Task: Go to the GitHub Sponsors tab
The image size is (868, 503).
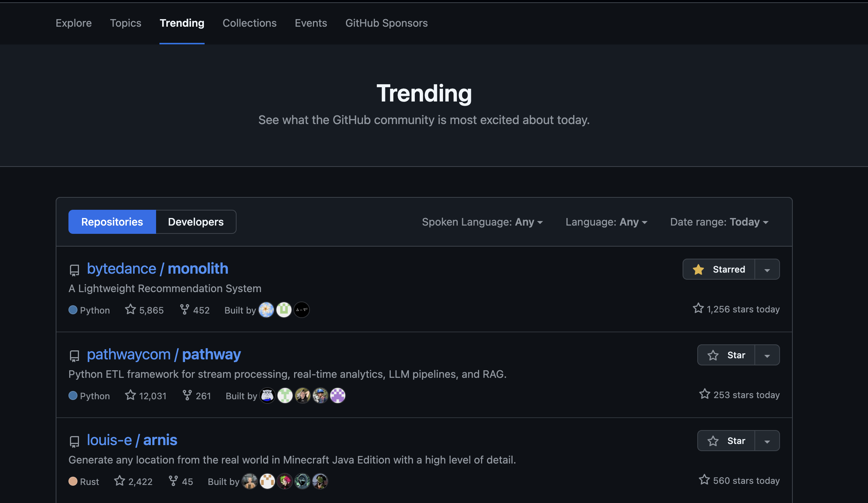Action: [387, 23]
